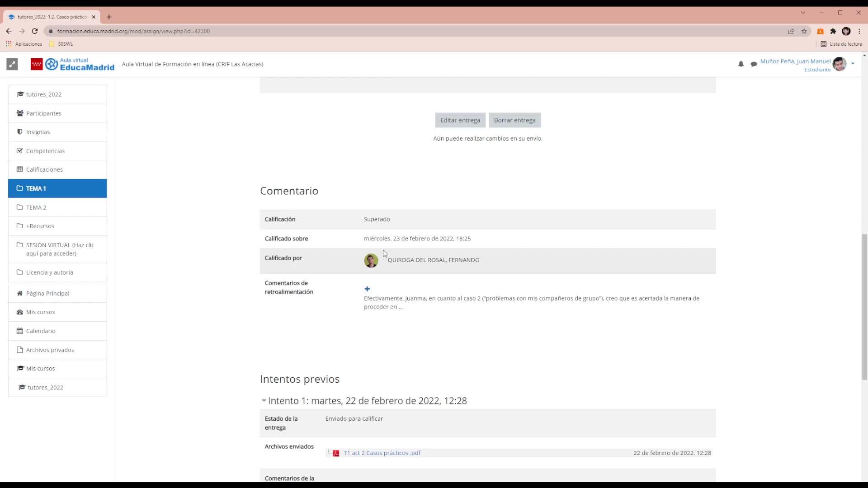Image resolution: width=868 pixels, height=488 pixels.
Task: Open the browser extensions puzzle icon
Action: 833,31
